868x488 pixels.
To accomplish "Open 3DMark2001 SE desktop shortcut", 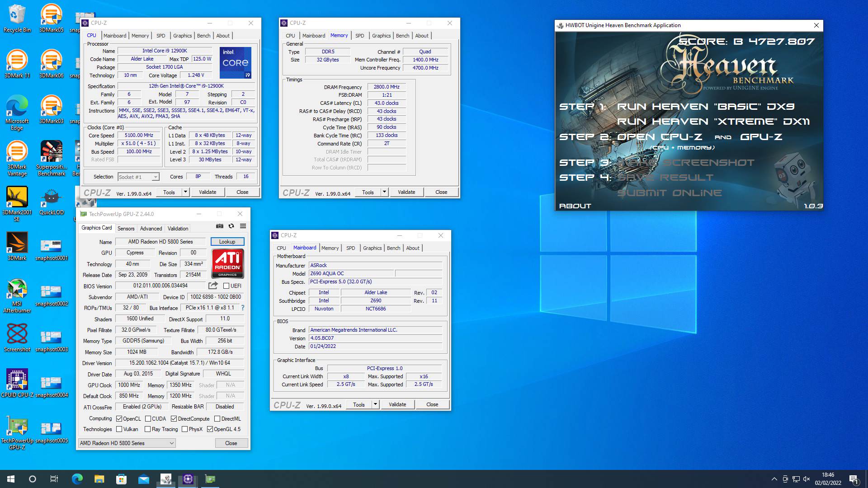I will pos(17,204).
